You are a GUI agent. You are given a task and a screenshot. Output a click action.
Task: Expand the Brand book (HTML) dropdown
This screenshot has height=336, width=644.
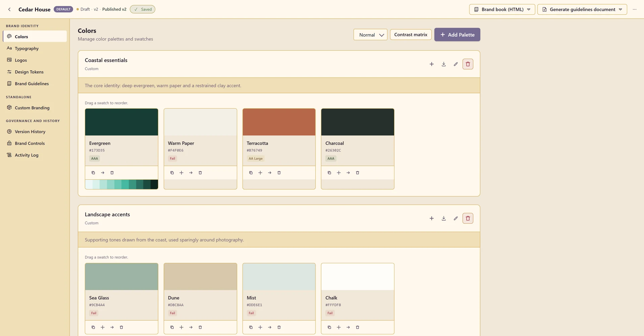[502, 9]
